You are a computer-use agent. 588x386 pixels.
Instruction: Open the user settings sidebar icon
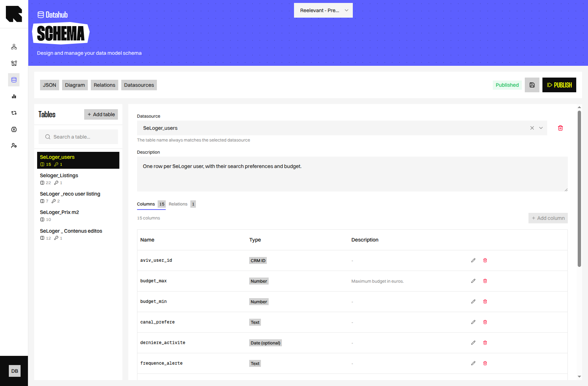tap(14, 146)
